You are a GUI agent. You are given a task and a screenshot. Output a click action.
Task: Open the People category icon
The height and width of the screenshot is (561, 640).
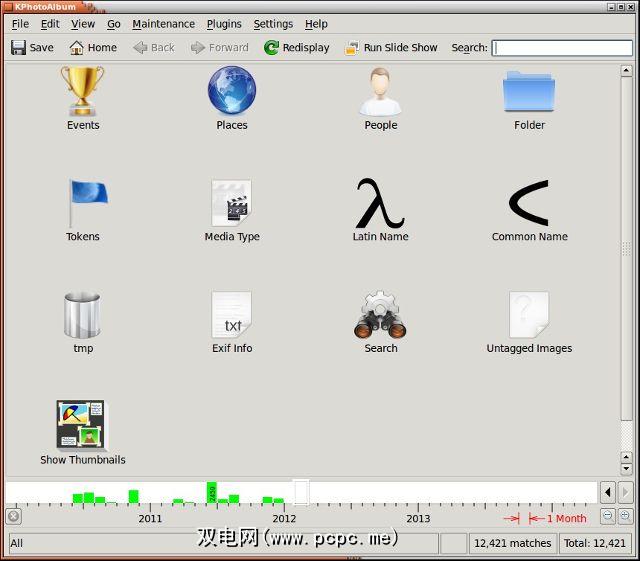coord(380,91)
